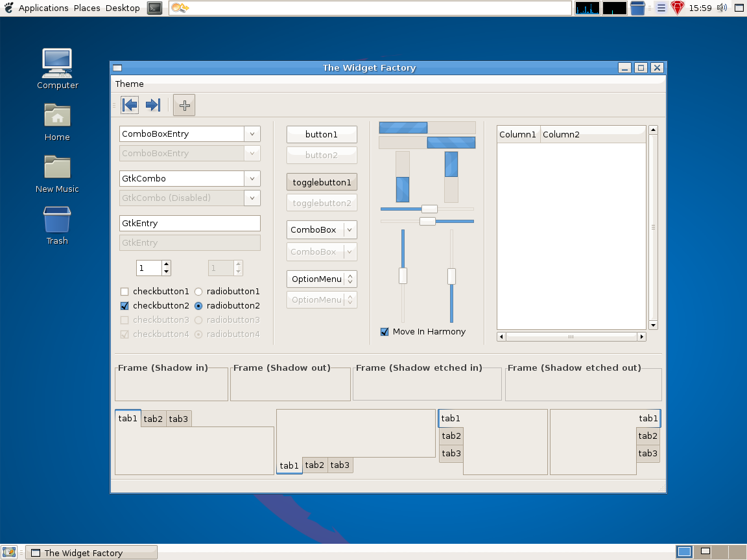Click the clock showing 15:59

click(x=700, y=8)
